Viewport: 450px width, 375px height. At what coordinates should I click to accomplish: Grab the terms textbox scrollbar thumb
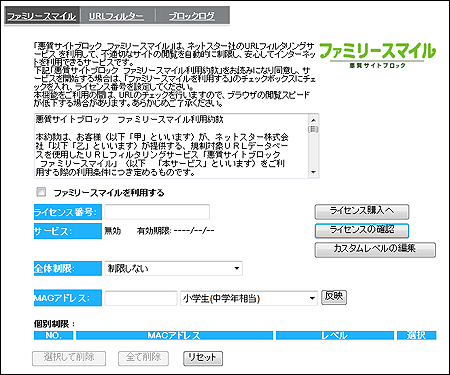(x=313, y=129)
